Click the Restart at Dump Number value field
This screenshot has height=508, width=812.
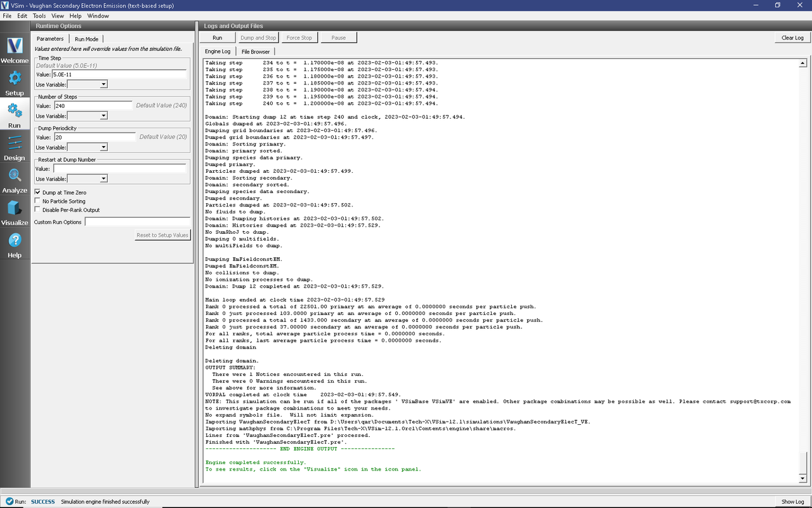(119, 169)
